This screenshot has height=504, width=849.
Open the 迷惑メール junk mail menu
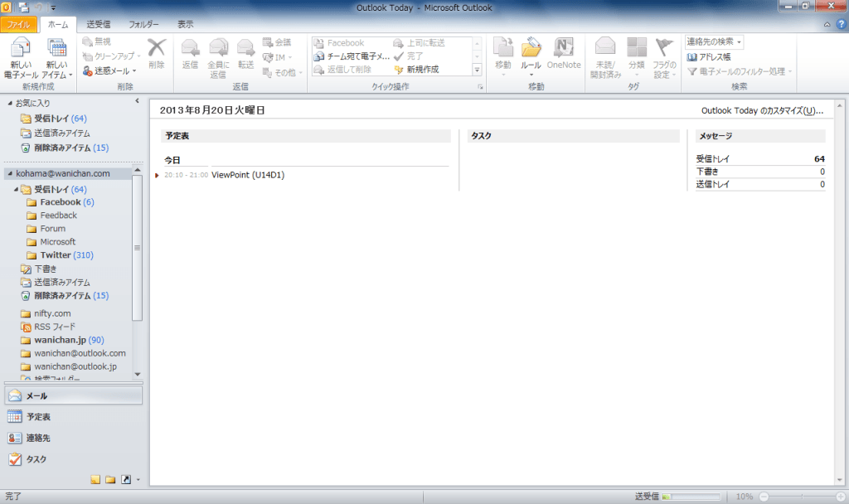109,71
